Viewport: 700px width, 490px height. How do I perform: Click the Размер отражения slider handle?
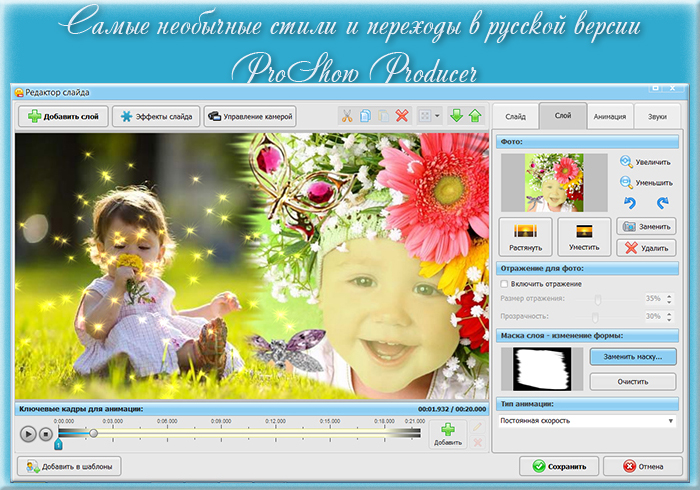[x=597, y=299]
